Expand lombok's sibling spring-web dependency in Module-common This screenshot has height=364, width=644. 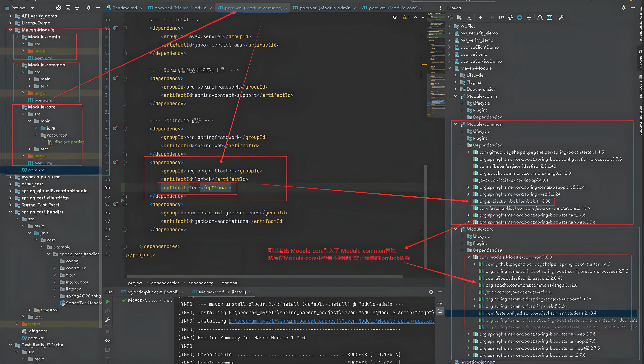(x=468, y=194)
